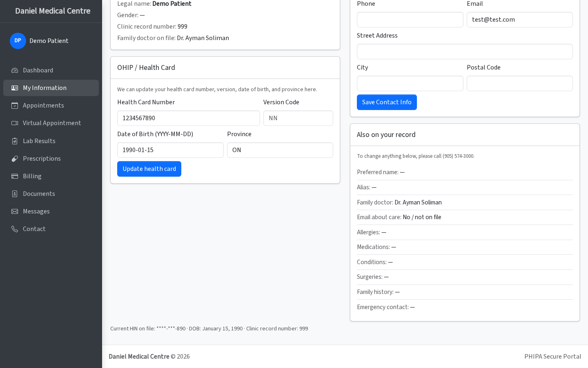This screenshot has height=368, width=588.
Task: Click the 'Gender' line
Action: [x=131, y=15]
